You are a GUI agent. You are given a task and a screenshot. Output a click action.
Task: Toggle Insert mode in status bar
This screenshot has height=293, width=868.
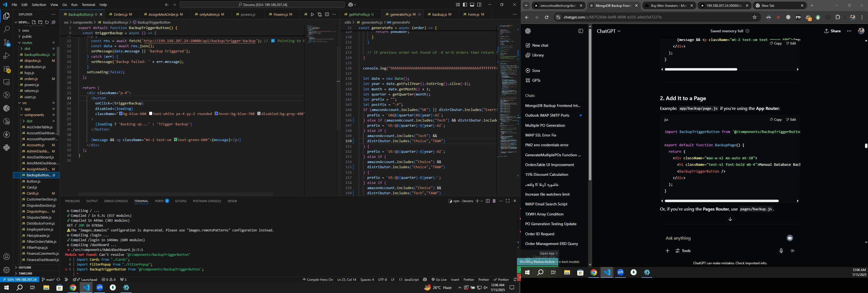tap(455, 279)
